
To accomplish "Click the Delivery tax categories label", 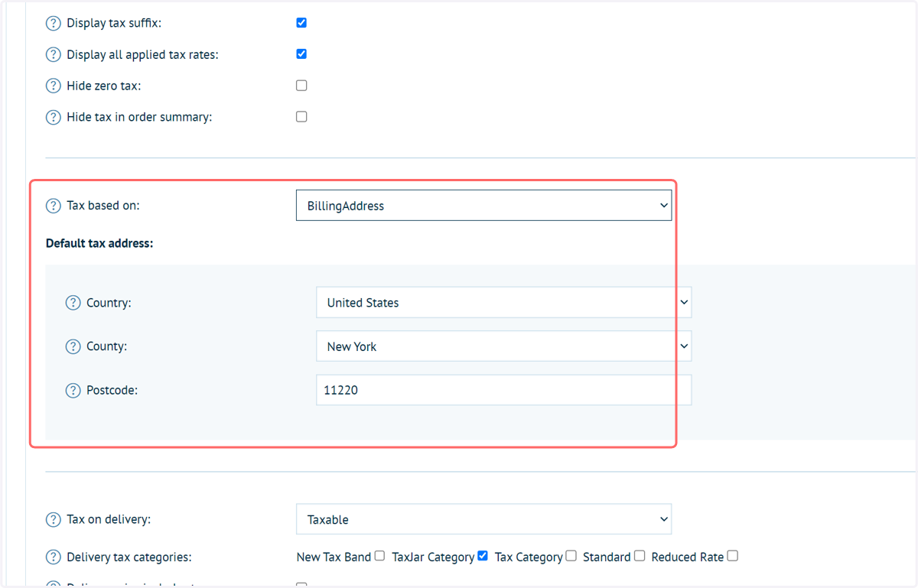I will pyautogui.click(x=129, y=557).
